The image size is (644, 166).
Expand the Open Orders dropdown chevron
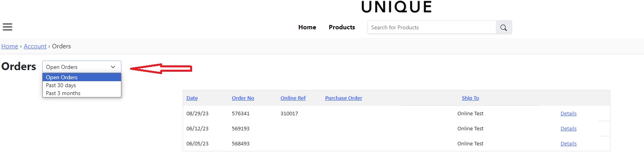point(113,67)
